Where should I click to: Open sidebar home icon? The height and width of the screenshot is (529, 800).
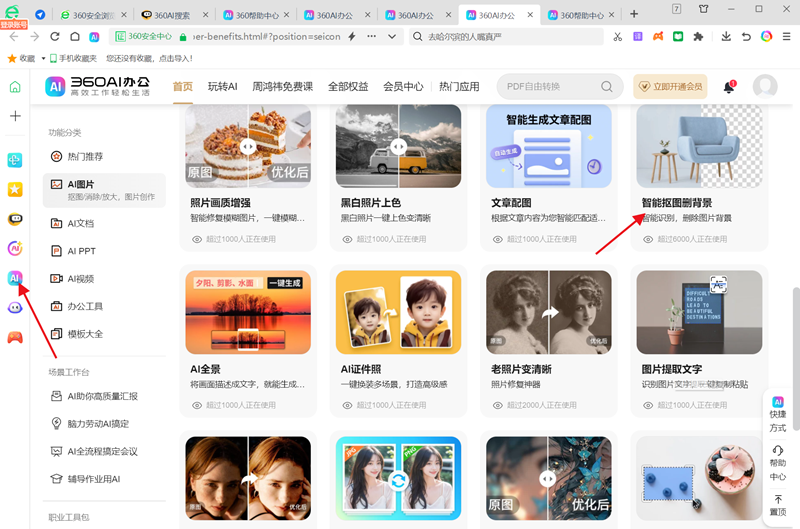coord(15,87)
